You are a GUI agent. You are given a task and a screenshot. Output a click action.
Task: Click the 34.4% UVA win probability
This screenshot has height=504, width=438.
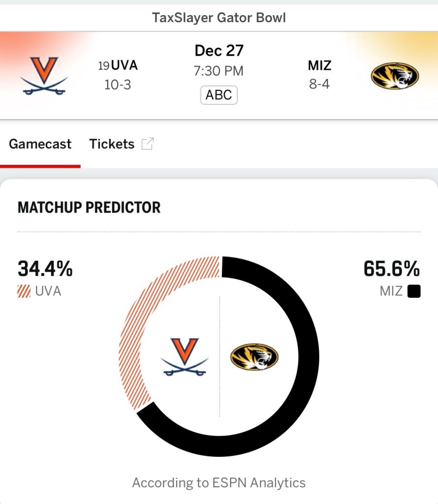pyautogui.click(x=45, y=269)
